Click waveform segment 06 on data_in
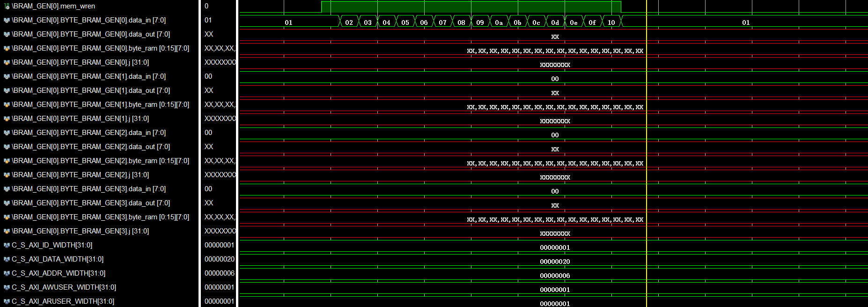The image size is (868, 307). pos(424,22)
